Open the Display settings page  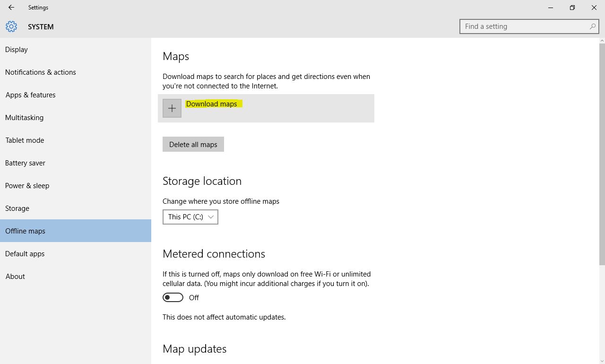click(16, 49)
